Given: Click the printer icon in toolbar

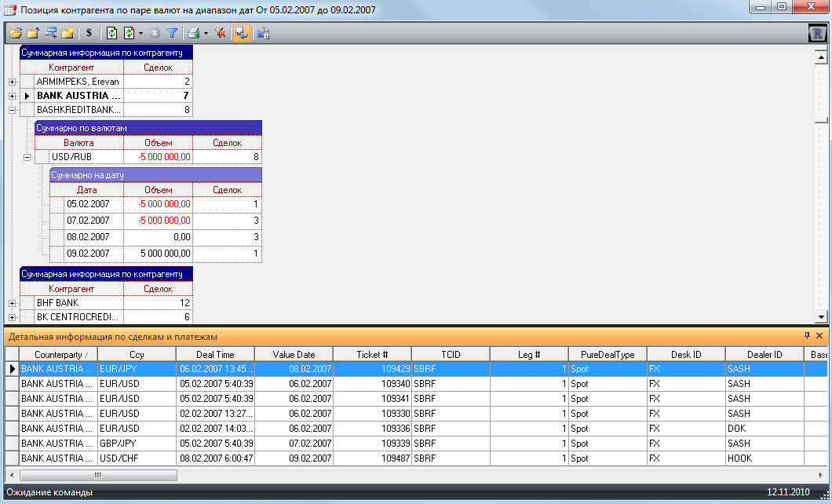Looking at the screenshot, I should (x=194, y=34).
